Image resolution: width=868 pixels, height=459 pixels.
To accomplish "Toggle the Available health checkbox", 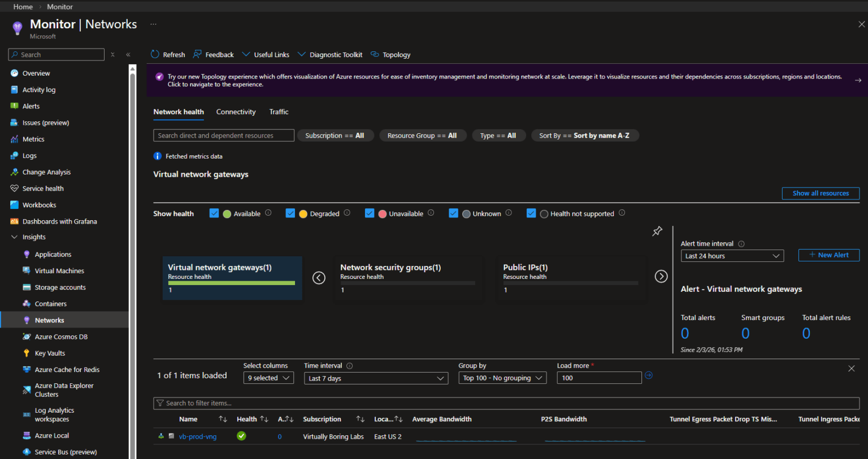I will (214, 213).
